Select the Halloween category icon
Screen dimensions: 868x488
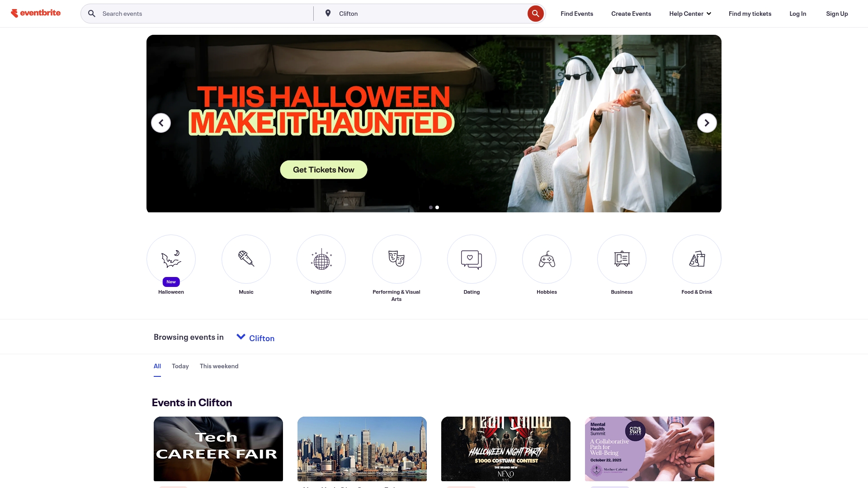[171, 259]
